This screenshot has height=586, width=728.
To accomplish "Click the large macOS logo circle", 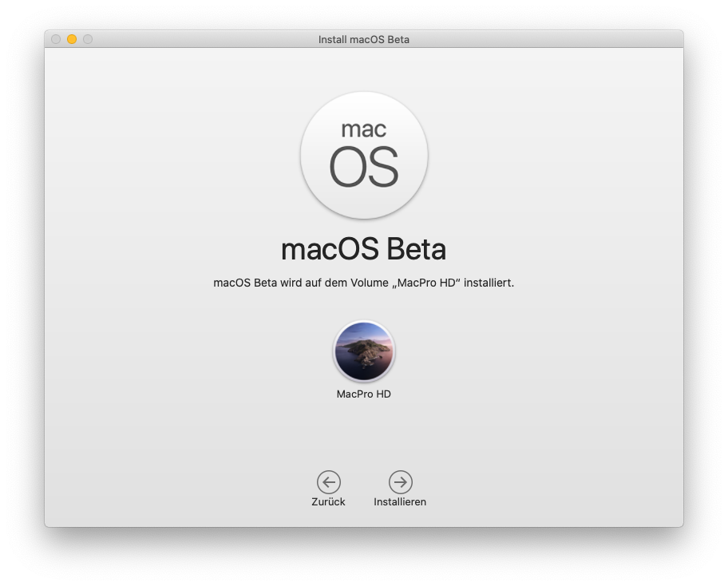I will tap(364, 155).
